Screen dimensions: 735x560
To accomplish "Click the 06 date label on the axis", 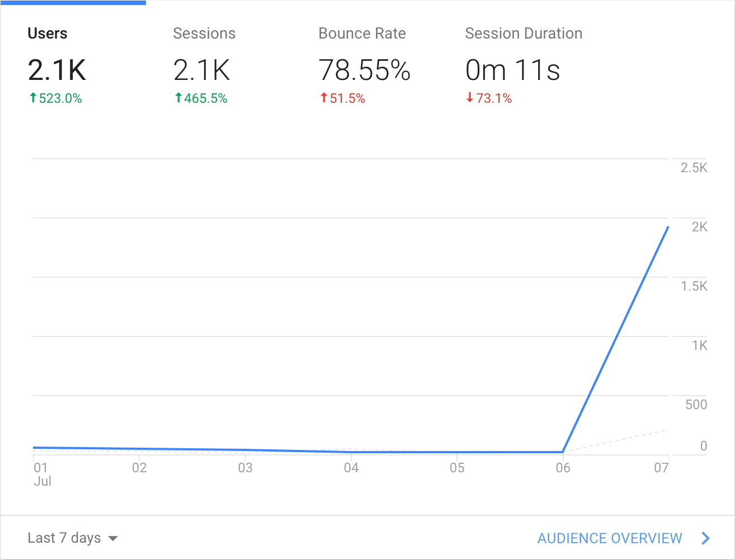I will (x=563, y=468).
